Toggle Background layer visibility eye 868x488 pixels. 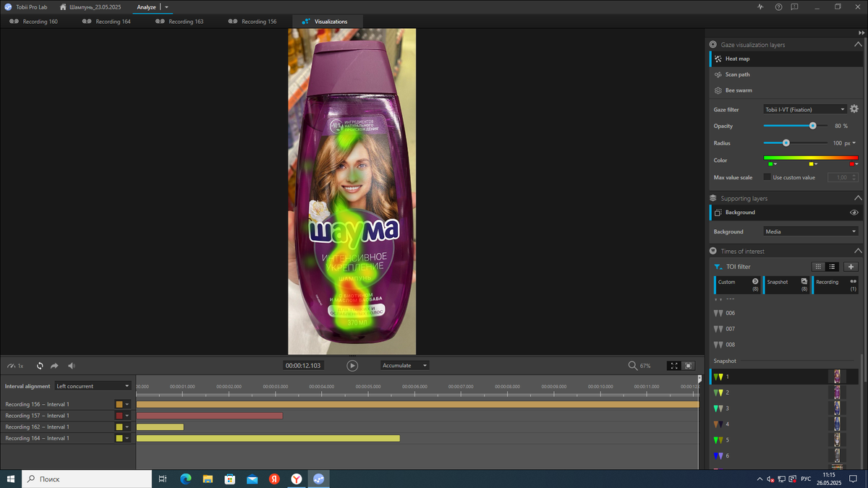click(x=854, y=213)
